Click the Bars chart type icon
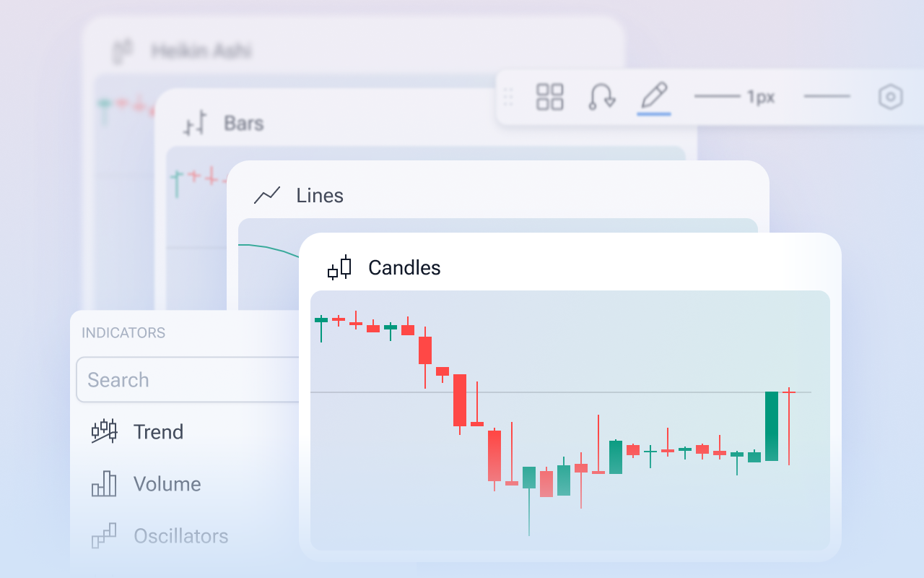 pyautogui.click(x=195, y=124)
